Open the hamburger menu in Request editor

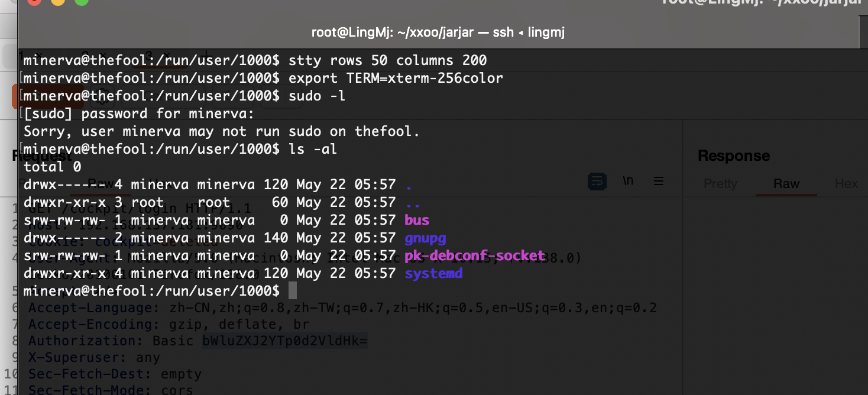coord(658,181)
